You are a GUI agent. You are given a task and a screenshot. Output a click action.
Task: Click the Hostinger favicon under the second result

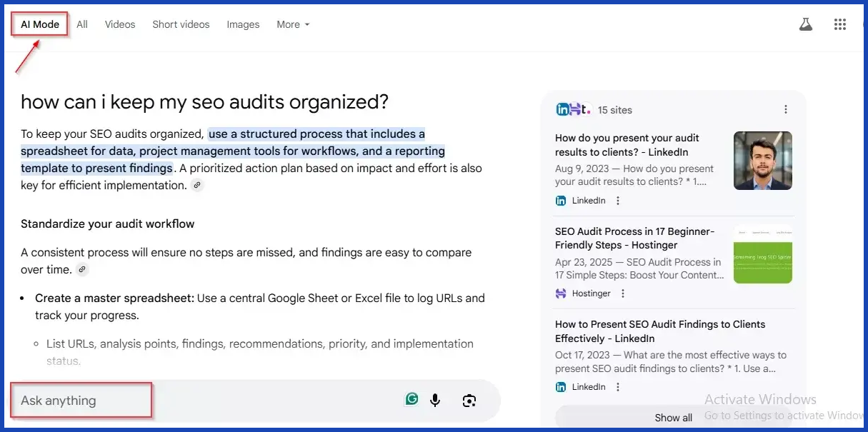click(561, 293)
